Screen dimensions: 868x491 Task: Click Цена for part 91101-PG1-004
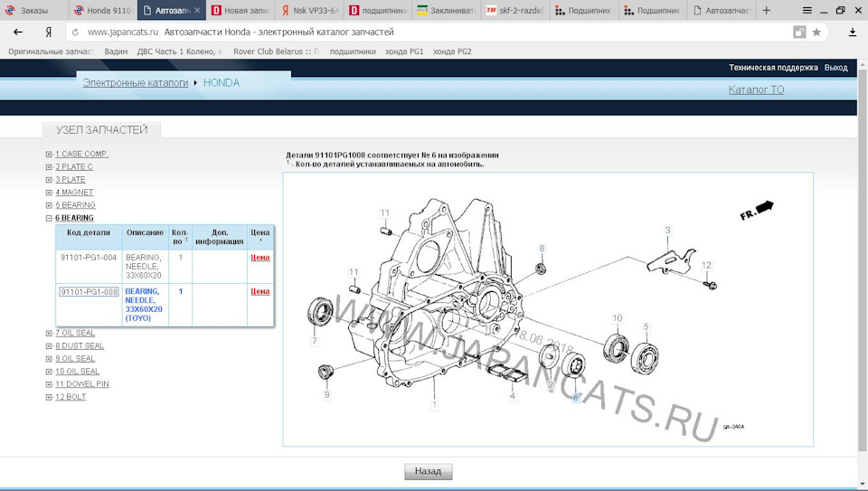[260, 258]
